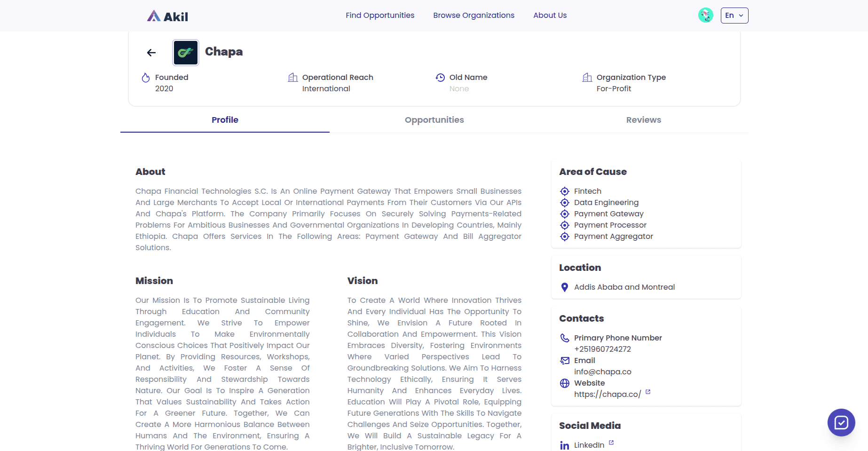Click the phone number +251960724272
The width and height of the screenshot is (868, 451).
point(602,349)
